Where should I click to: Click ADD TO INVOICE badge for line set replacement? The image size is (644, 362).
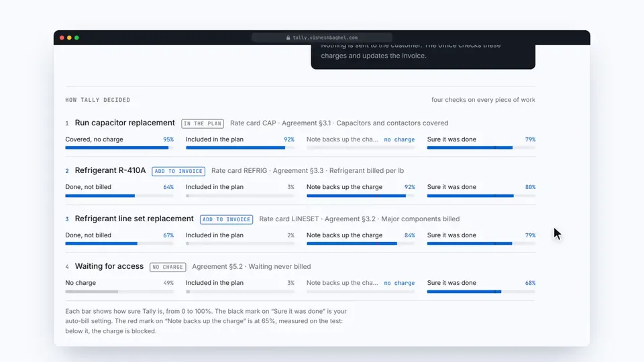[226, 219]
